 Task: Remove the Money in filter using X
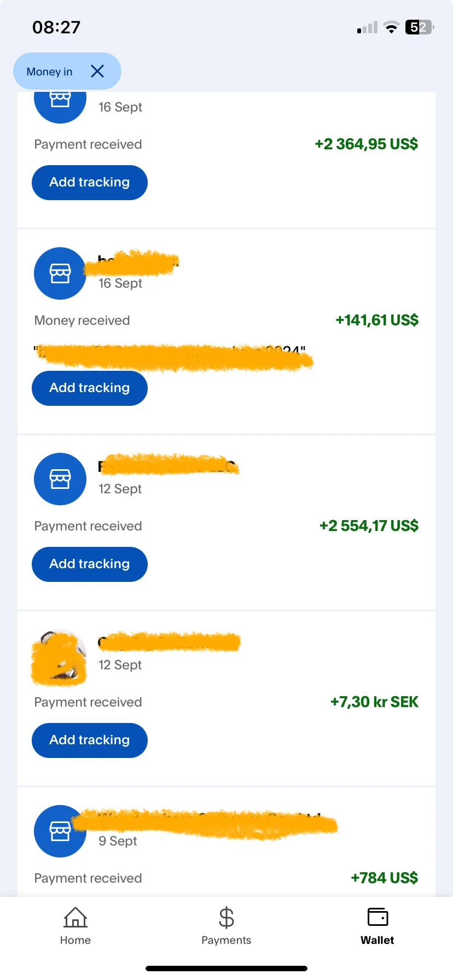click(x=97, y=71)
